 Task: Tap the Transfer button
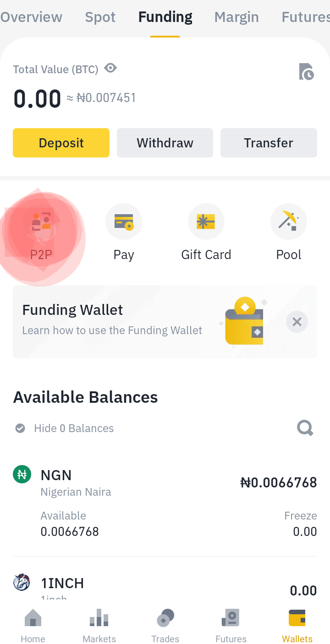coord(269,143)
